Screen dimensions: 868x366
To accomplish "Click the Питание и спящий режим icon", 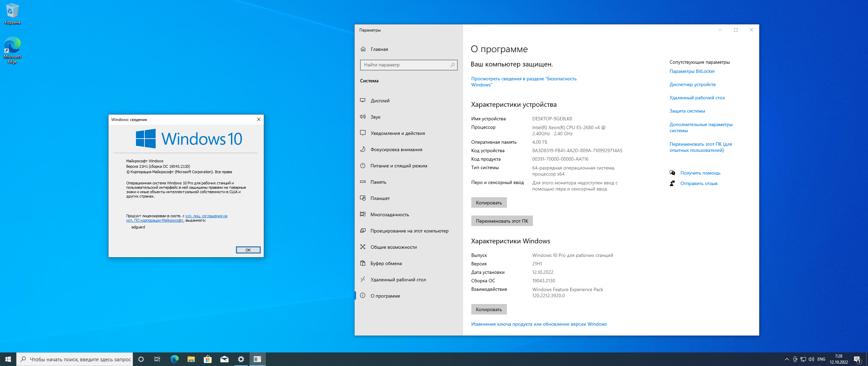I will click(x=363, y=166).
